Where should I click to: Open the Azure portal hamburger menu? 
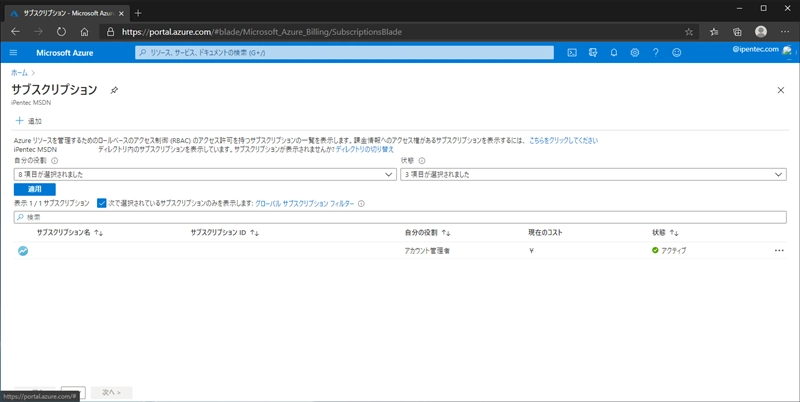point(13,53)
